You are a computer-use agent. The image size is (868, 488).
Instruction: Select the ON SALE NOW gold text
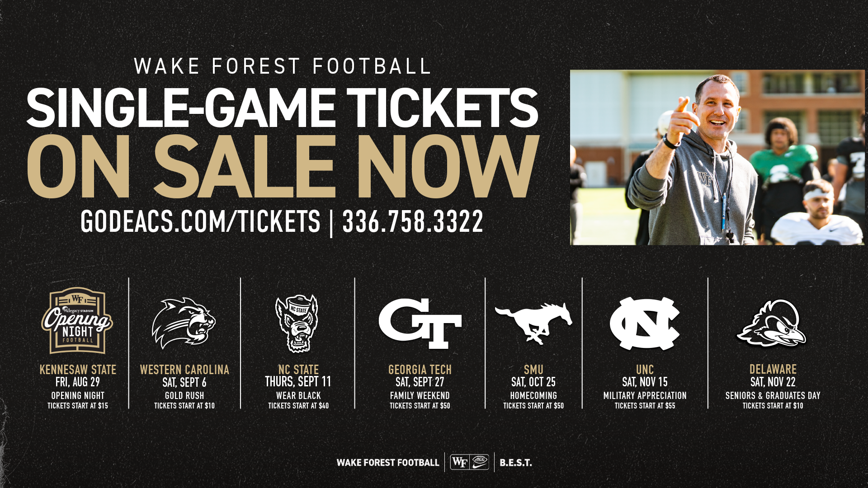(283, 166)
